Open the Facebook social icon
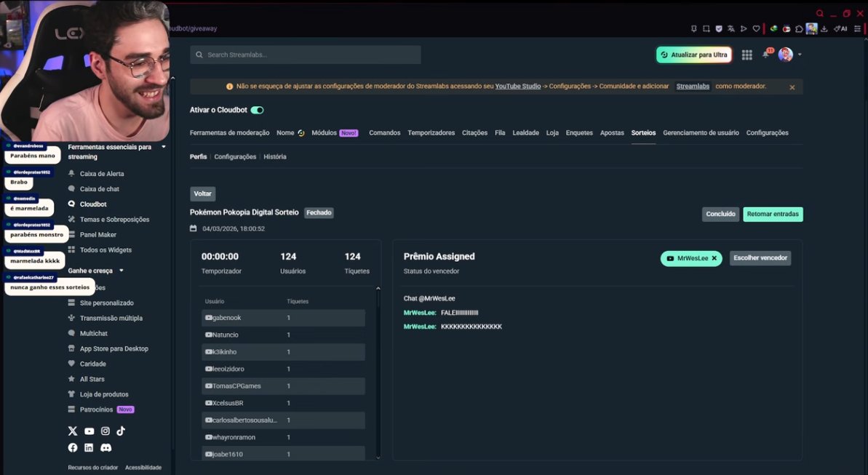868x475 pixels. pos(73,447)
